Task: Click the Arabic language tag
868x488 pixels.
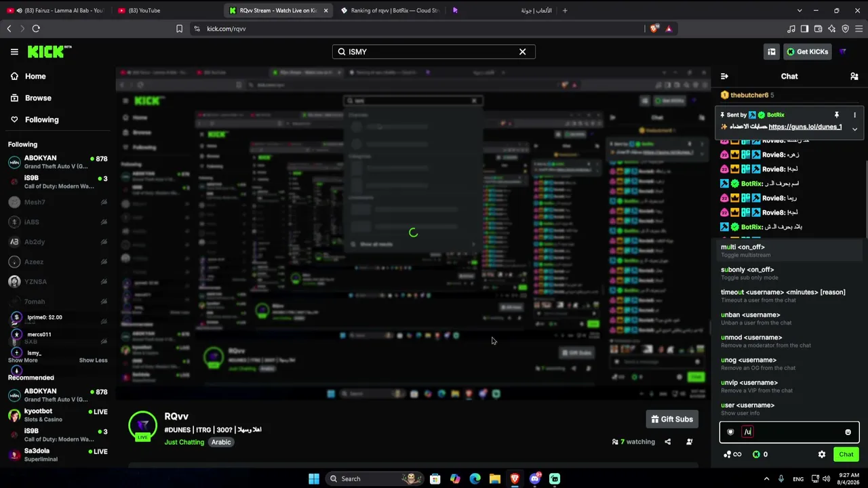Action: click(221, 442)
